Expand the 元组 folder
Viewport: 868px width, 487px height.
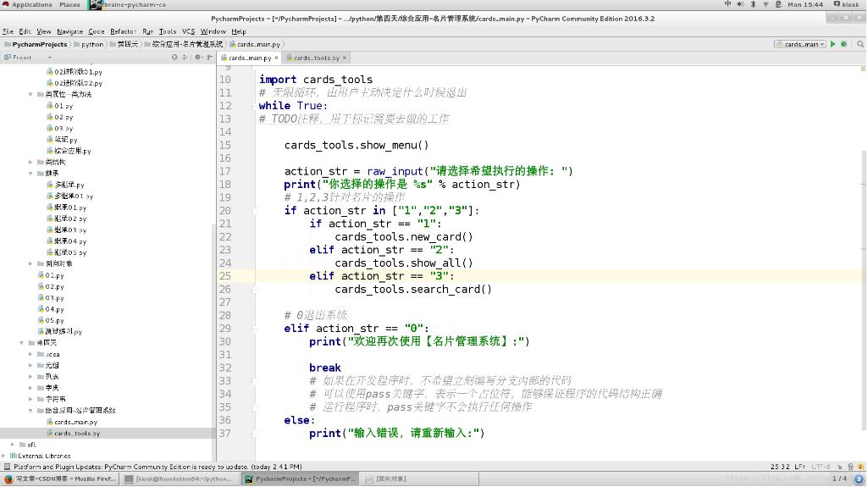point(30,365)
